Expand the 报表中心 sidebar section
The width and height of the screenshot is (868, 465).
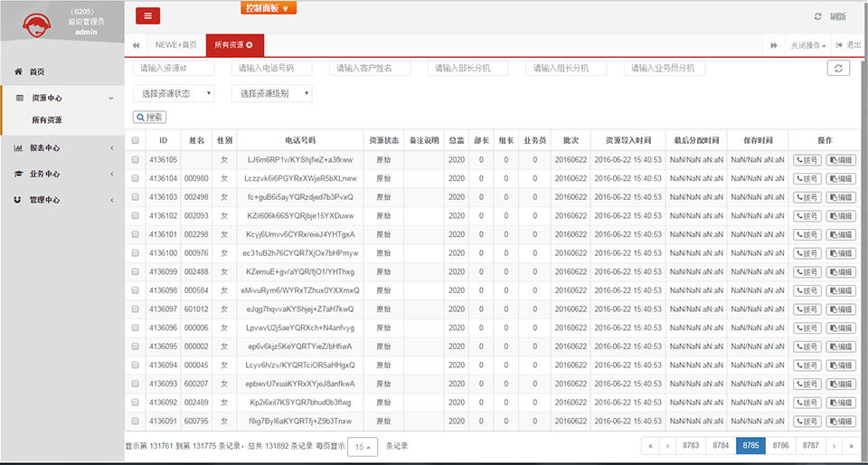click(112, 148)
